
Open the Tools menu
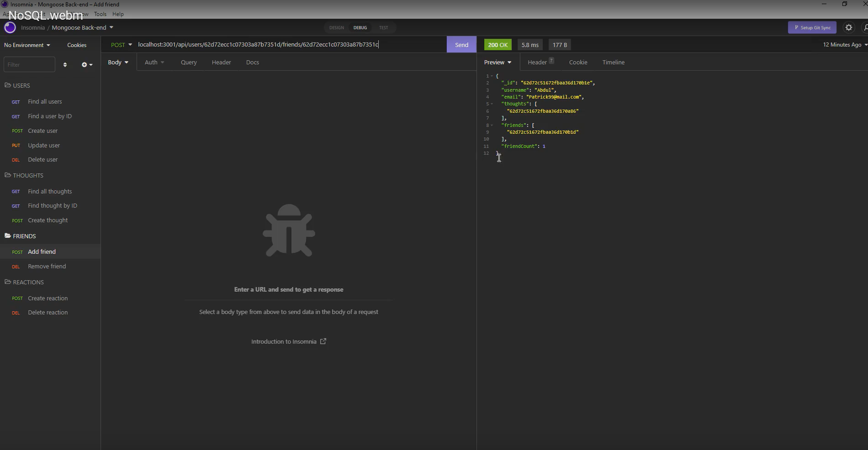(100, 14)
